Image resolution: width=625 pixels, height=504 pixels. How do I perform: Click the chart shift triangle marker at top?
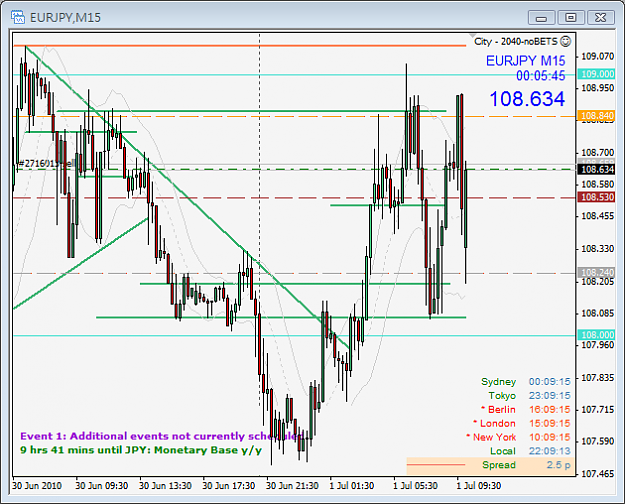(473, 36)
